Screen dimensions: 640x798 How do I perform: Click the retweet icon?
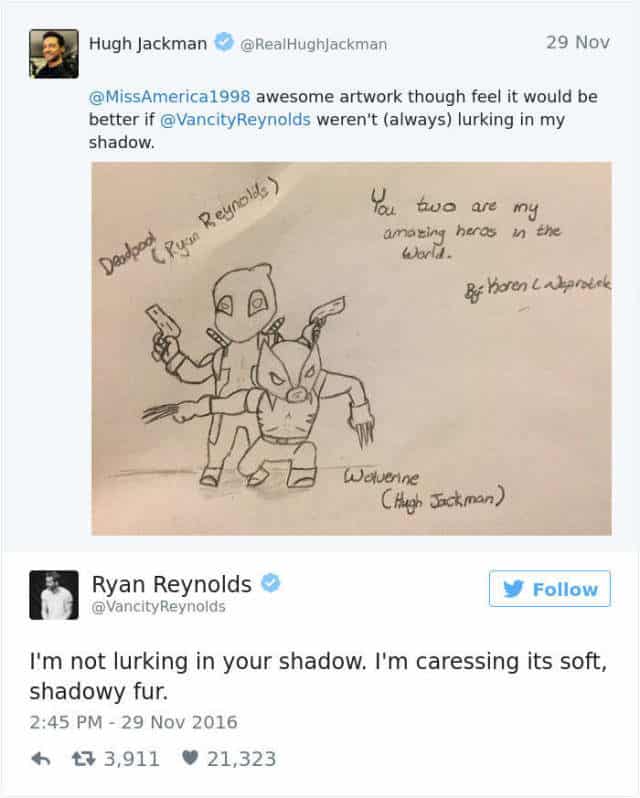83,759
